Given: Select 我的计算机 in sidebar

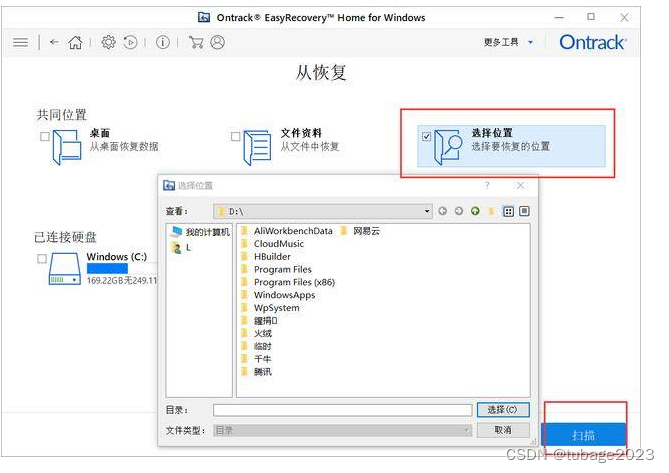Looking at the screenshot, I should (x=200, y=232).
